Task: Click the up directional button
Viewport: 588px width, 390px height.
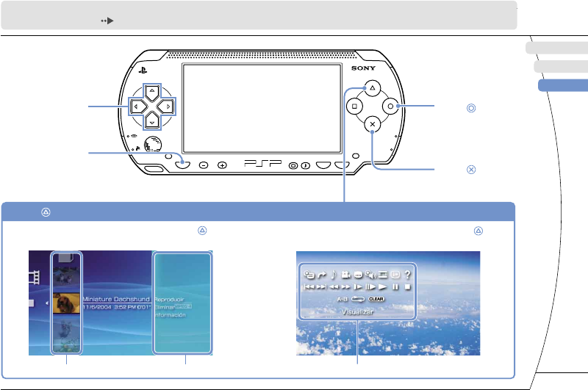Action: 152,93
